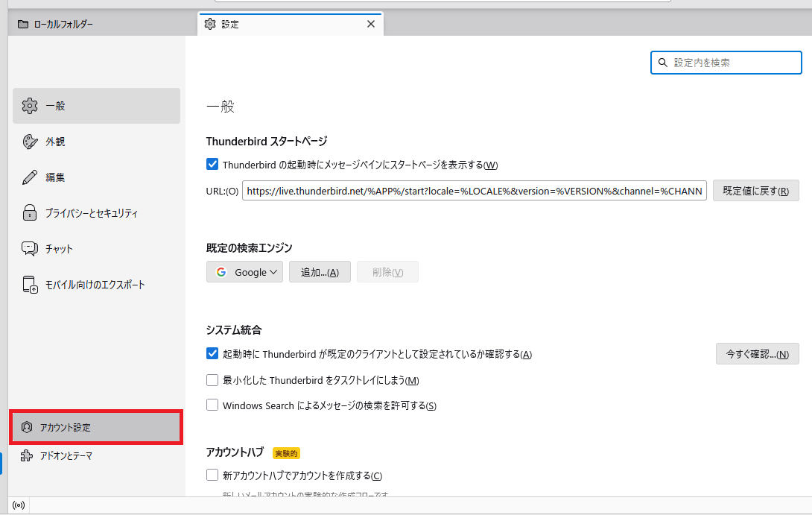Open the Google search engine dropdown
This screenshot has width=812, height=515.
(244, 272)
